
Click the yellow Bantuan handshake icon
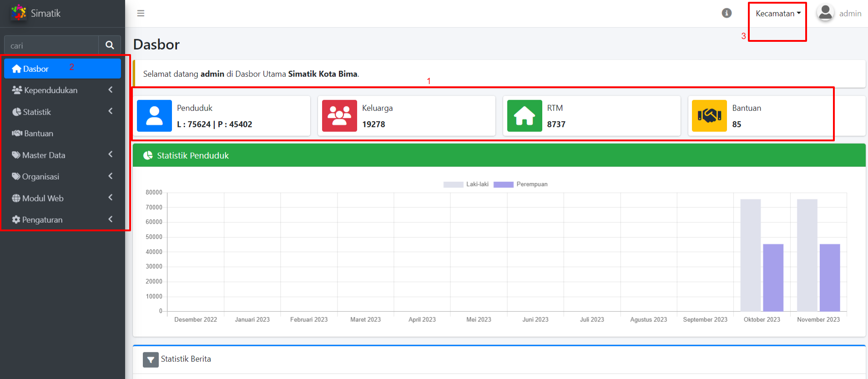(x=709, y=116)
